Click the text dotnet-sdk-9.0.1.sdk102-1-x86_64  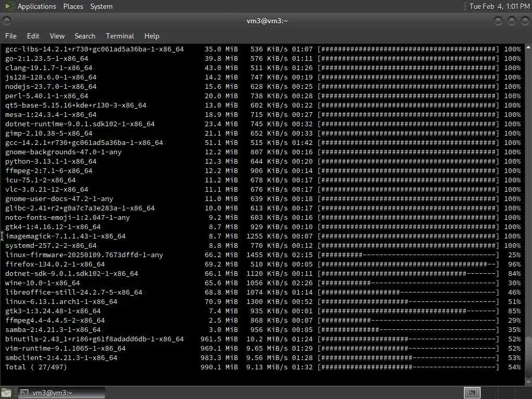pos(72,273)
